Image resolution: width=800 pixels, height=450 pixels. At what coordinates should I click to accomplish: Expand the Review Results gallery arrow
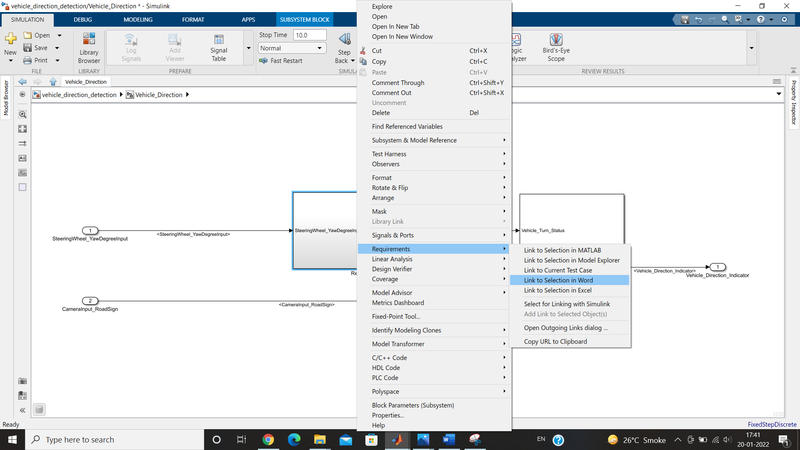pyautogui.click(x=752, y=48)
